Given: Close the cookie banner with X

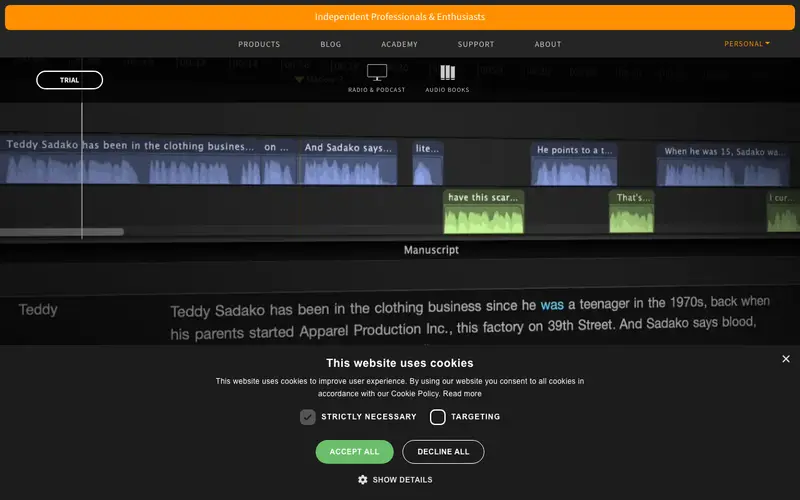Looking at the screenshot, I should 786,359.
